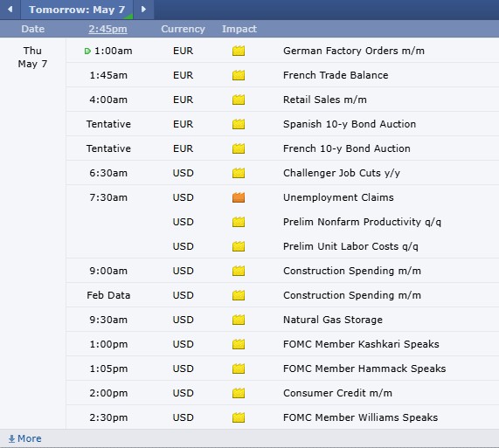Viewport: 499px width, 448px height.
Task: Click impact icon for FOMC Member Williams Speaks
Action: (239, 417)
